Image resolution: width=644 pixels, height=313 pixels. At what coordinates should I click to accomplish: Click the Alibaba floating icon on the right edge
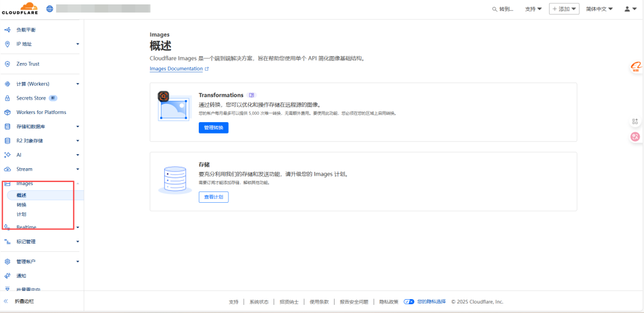[636, 67]
